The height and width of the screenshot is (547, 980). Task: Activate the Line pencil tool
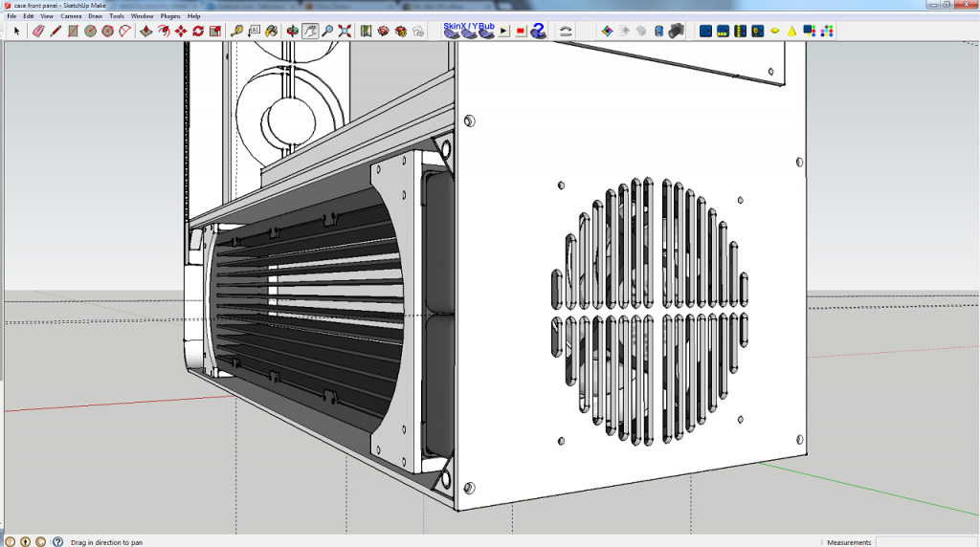coord(56,31)
